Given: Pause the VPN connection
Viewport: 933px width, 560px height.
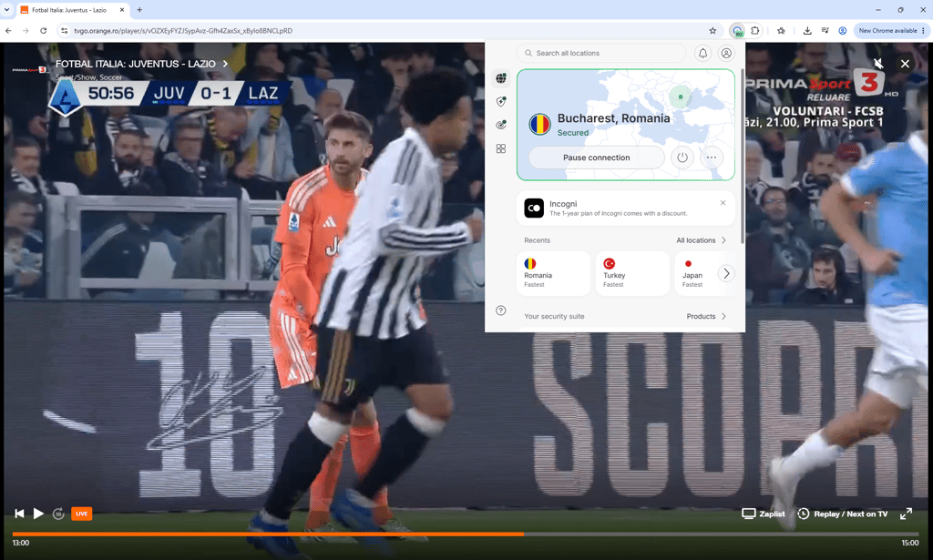Looking at the screenshot, I should point(596,158).
